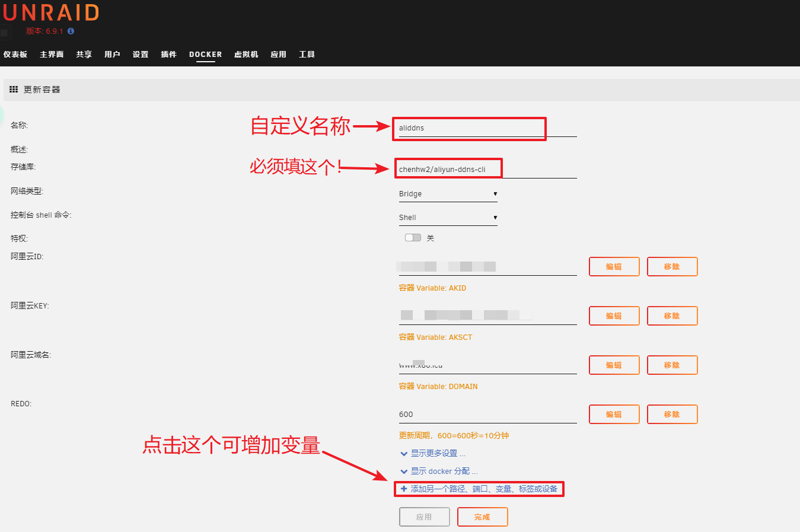Click 编辑 button for 阿里云ID
This screenshot has width=800, height=532.
click(614, 266)
